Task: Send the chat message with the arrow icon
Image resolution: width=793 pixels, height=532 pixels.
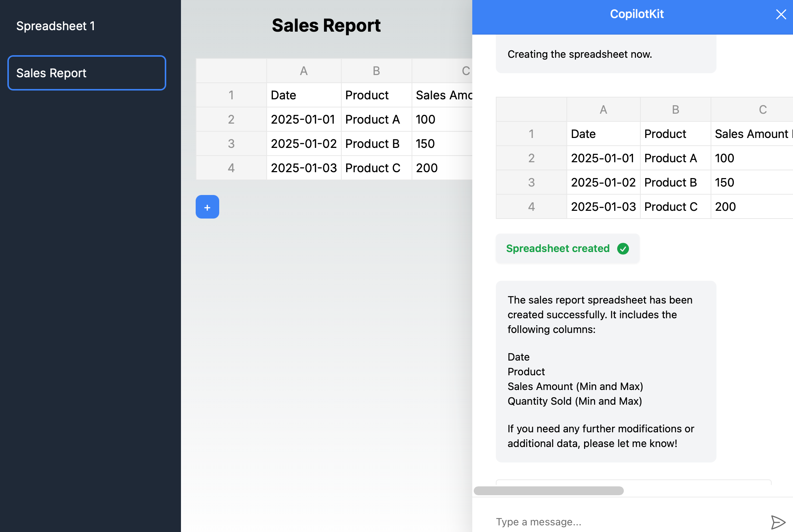Action: point(778,522)
